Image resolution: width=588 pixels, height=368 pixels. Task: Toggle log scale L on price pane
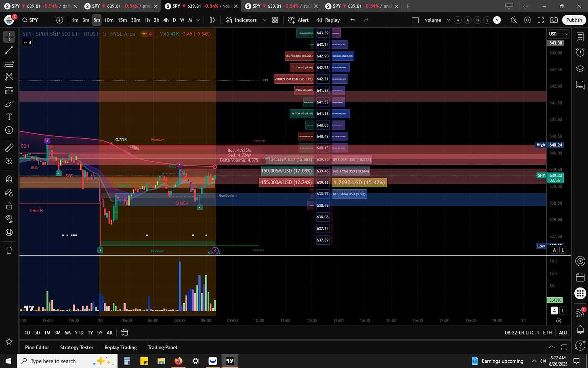coord(563,250)
